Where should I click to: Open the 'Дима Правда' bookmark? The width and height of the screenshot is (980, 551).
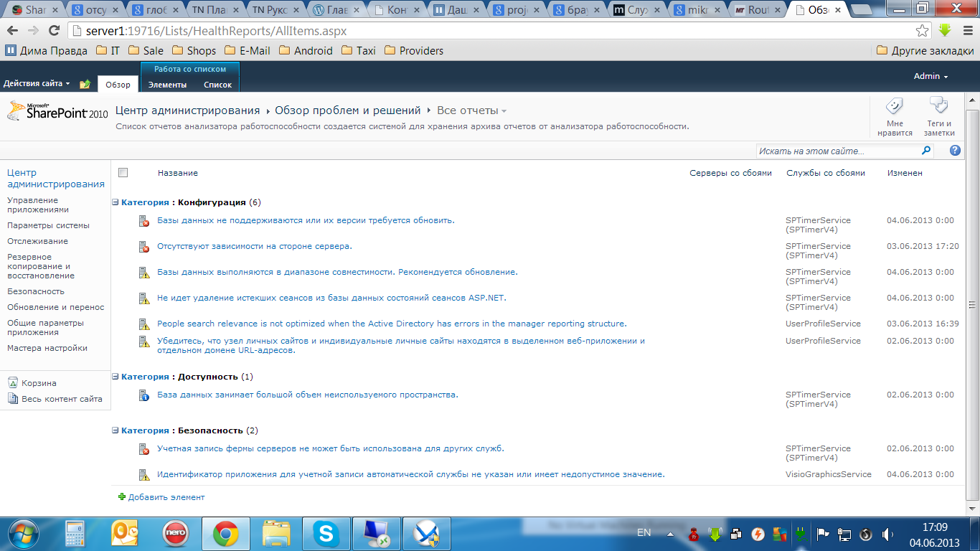[47, 50]
